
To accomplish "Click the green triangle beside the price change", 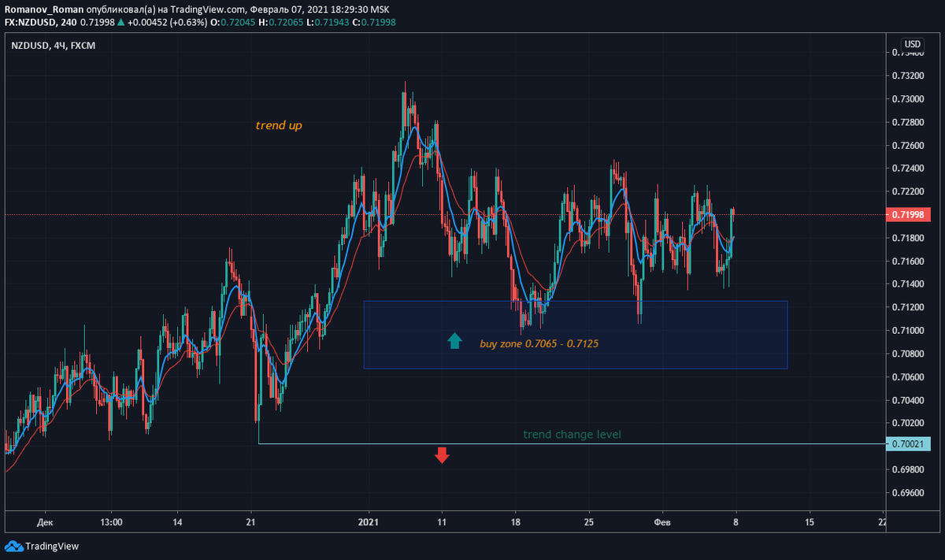I will [119, 23].
